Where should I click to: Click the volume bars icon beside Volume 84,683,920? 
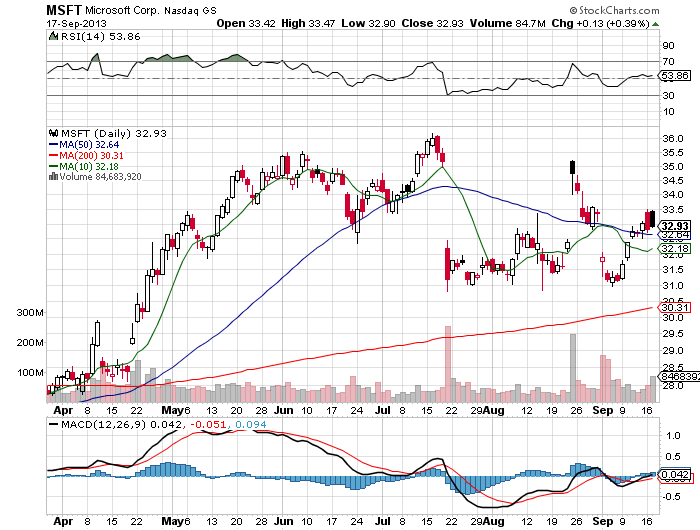(x=53, y=176)
